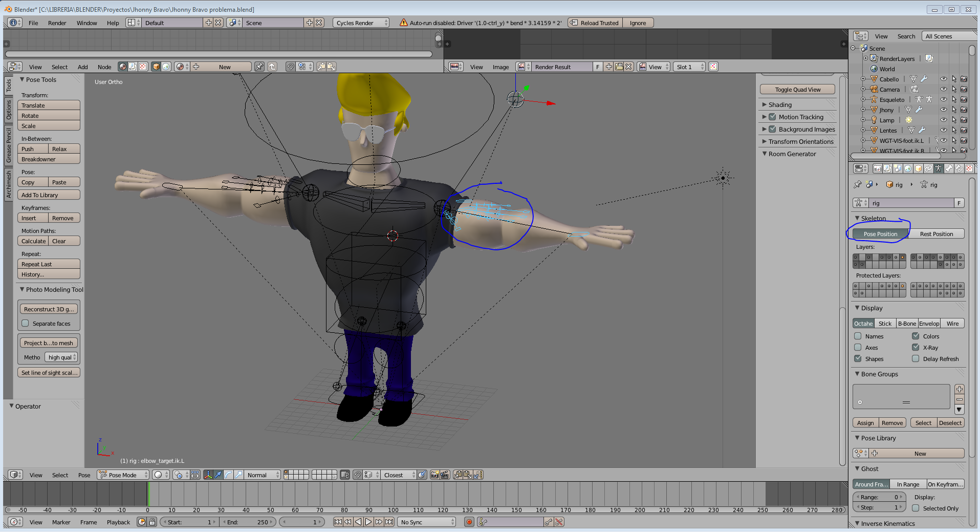Click the Add To Library button
Screen dimensions: 980x532
click(x=49, y=195)
